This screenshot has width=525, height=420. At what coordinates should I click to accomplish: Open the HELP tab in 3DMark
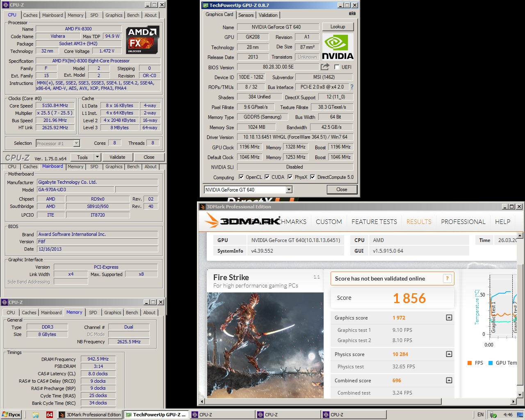coord(502,221)
